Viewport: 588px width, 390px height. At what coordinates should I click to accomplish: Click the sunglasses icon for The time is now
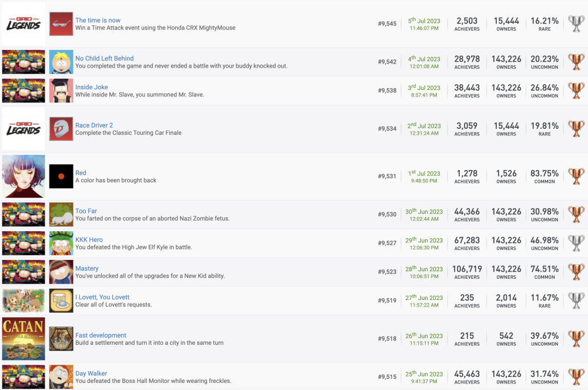(61, 24)
